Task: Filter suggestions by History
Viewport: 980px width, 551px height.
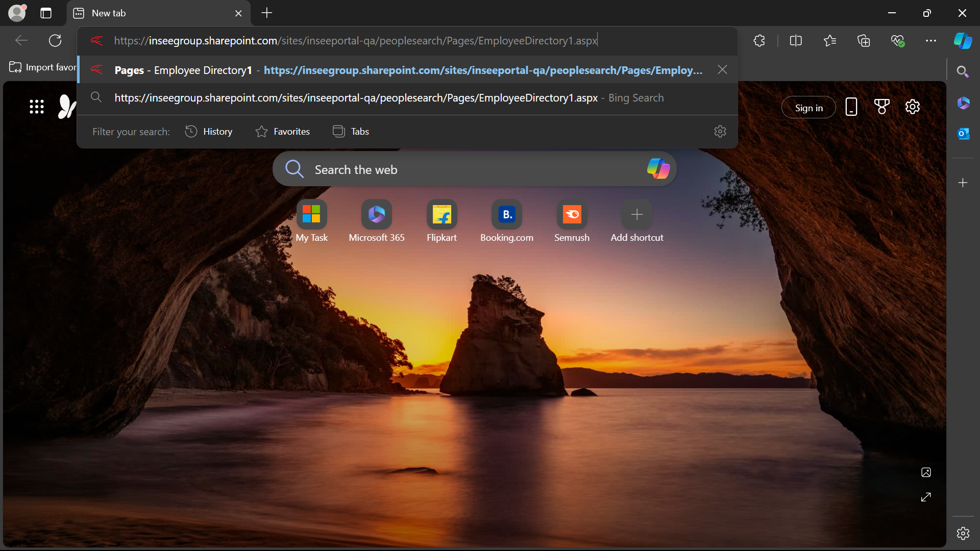Action: click(209, 132)
